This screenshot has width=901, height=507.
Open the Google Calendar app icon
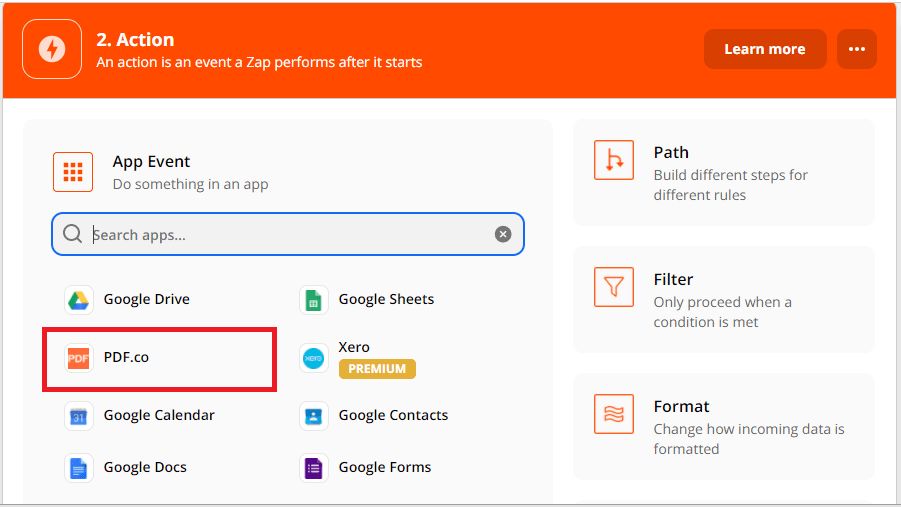tap(79, 416)
